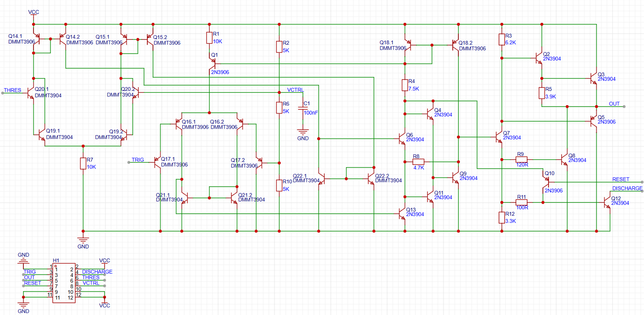Select the Q21.2 designator label
Viewport: 644px width, 315px height.
coord(245,195)
